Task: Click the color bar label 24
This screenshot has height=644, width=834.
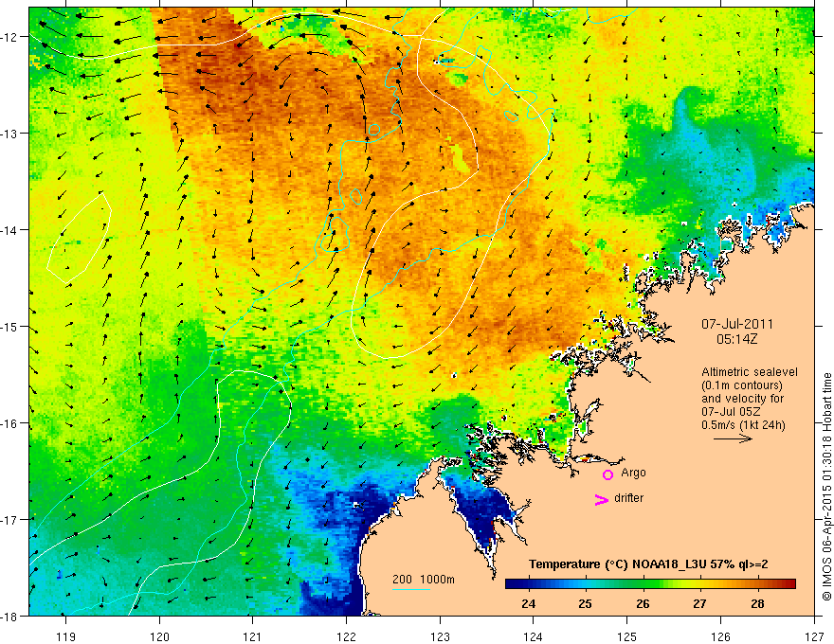Action: coord(528,603)
